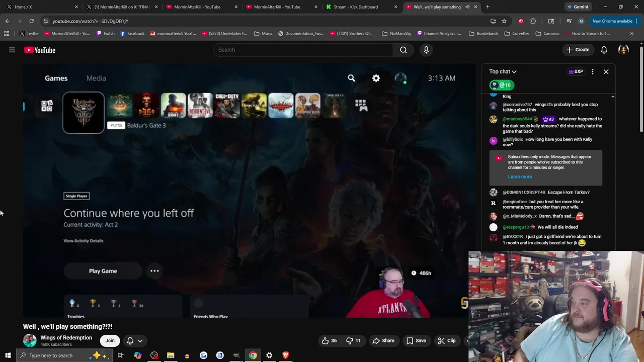Image resolution: width=644 pixels, height=362 pixels.
Task: Go back in Chrome history
Action: [x=7, y=21]
